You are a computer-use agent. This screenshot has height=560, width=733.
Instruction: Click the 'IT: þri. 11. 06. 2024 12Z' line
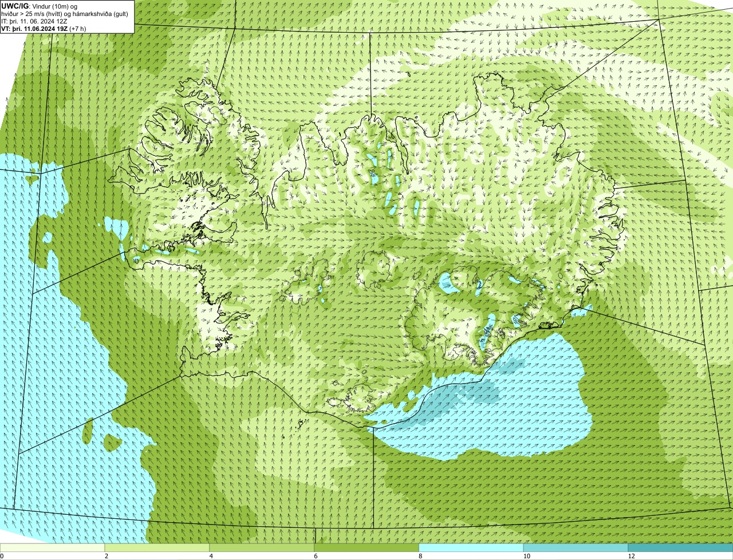pyautogui.click(x=34, y=21)
